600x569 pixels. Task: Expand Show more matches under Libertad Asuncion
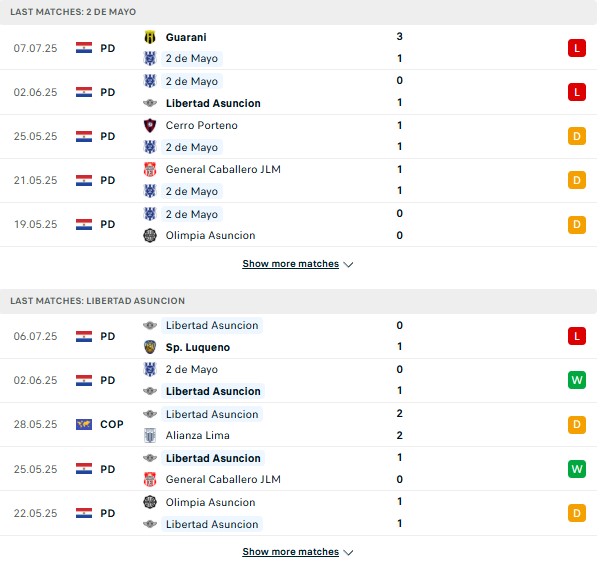point(290,551)
